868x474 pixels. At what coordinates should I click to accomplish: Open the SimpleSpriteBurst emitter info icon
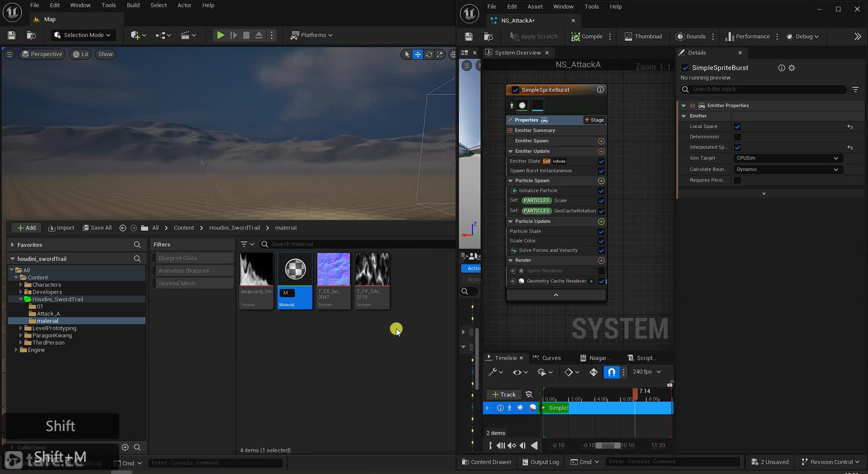tap(600, 90)
